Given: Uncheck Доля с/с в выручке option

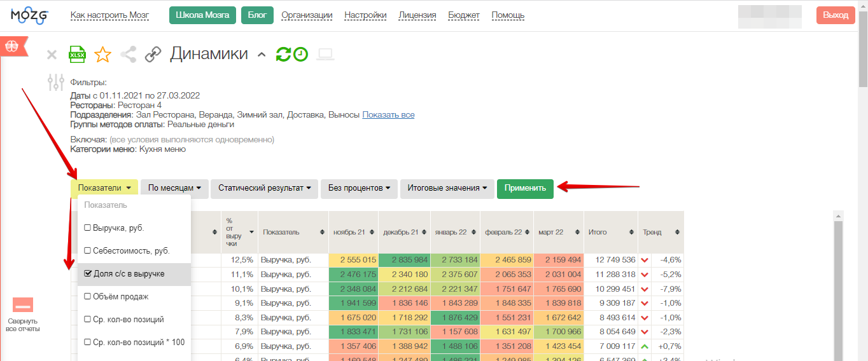Looking at the screenshot, I should pos(88,274).
